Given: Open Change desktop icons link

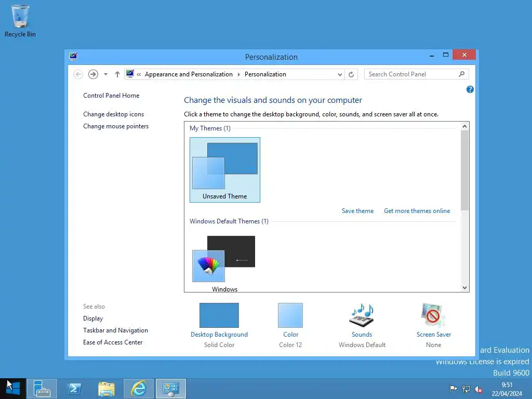Looking at the screenshot, I should [113, 114].
